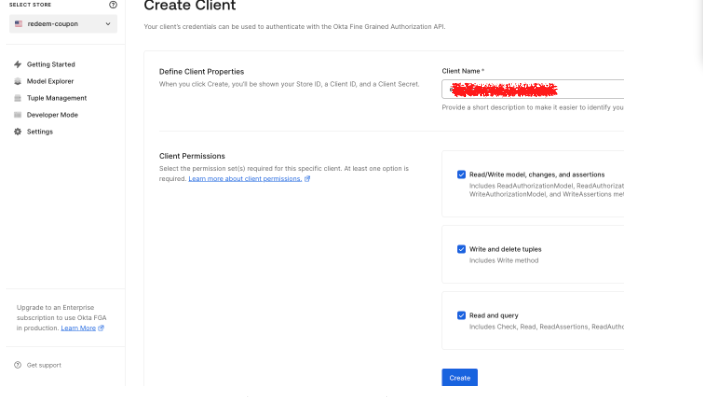Click the Get support question icon
This screenshot has width=703, height=397.
tap(17, 365)
